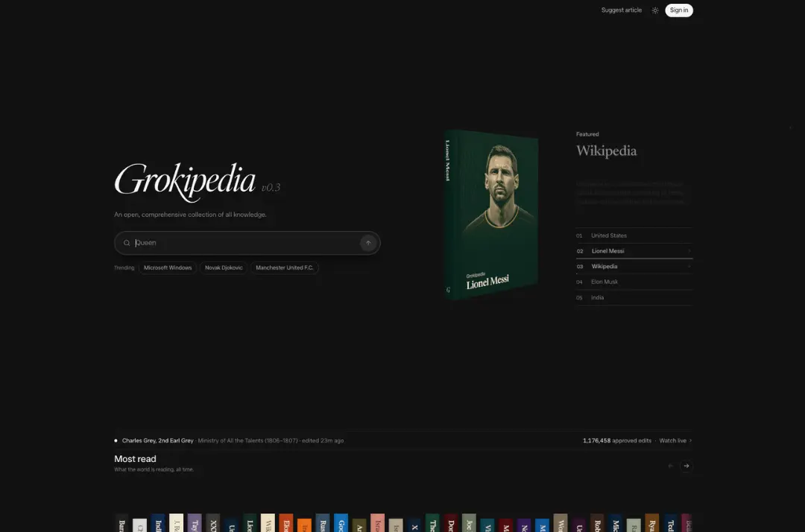Select India in featured list
This screenshot has width=805, height=532.
pyautogui.click(x=634, y=297)
